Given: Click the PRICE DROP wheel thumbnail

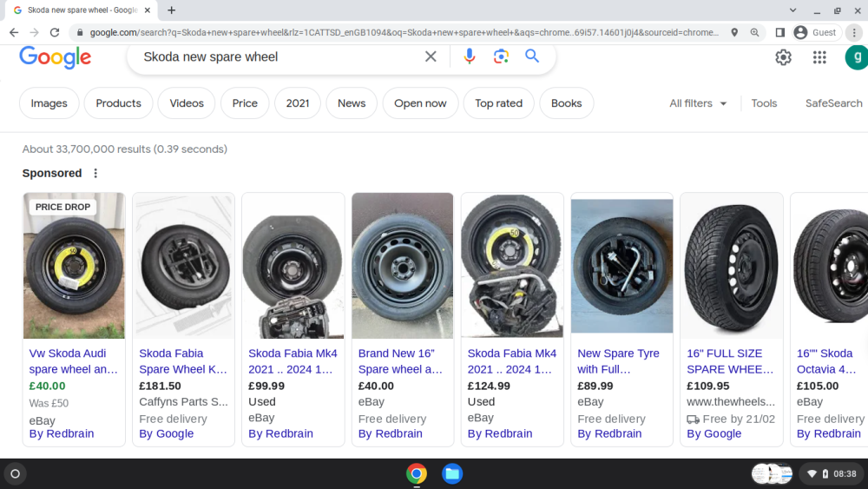Looking at the screenshot, I should point(74,266).
